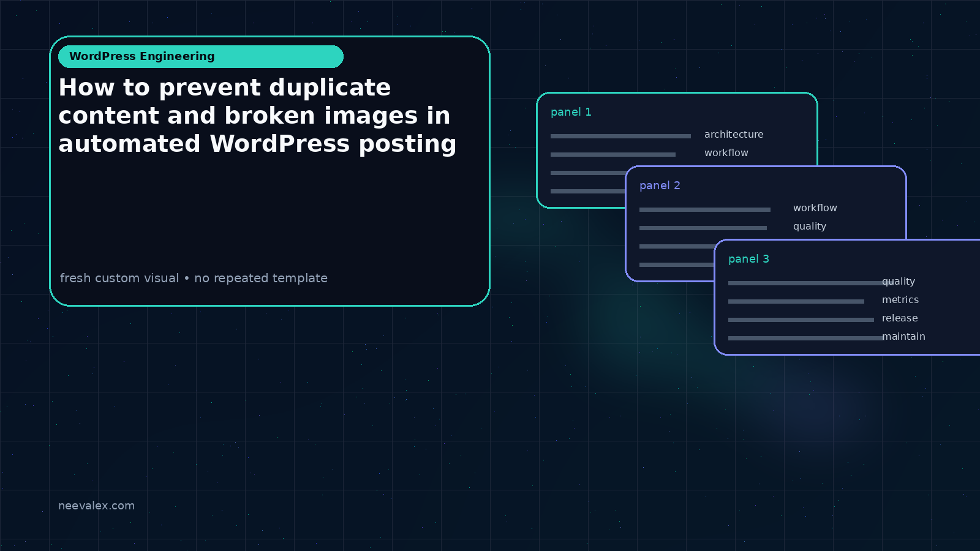Click 'metrics' in panel 3
Screen dimensions: 980x551
pos(900,299)
